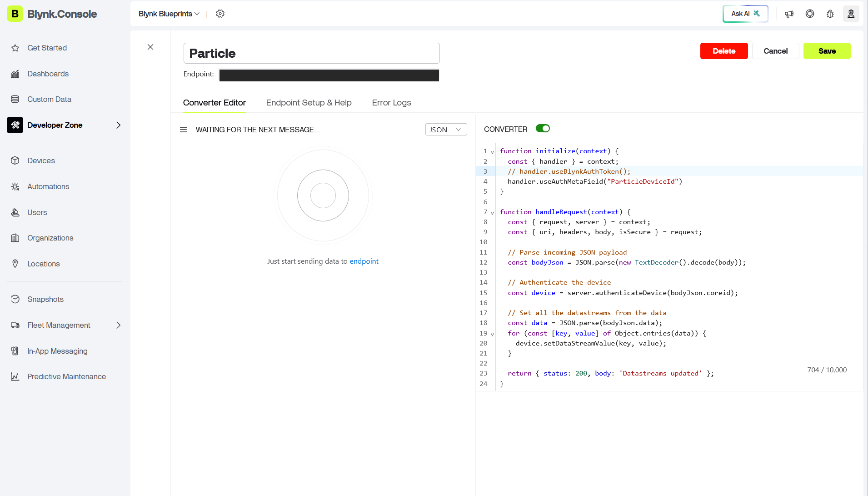Click the ParticleDeviceId string on line 4

coord(643,181)
